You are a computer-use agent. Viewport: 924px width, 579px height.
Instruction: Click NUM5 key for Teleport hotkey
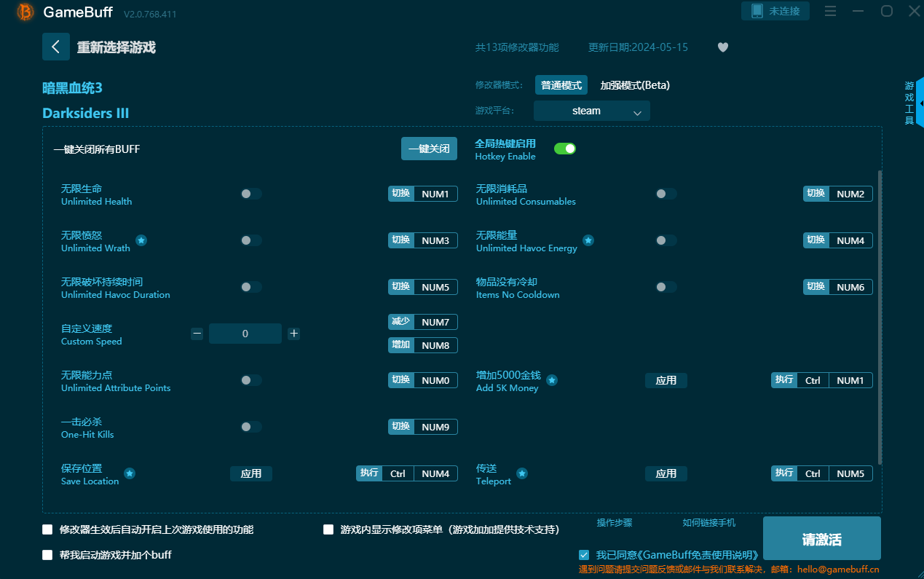(850, 473)
